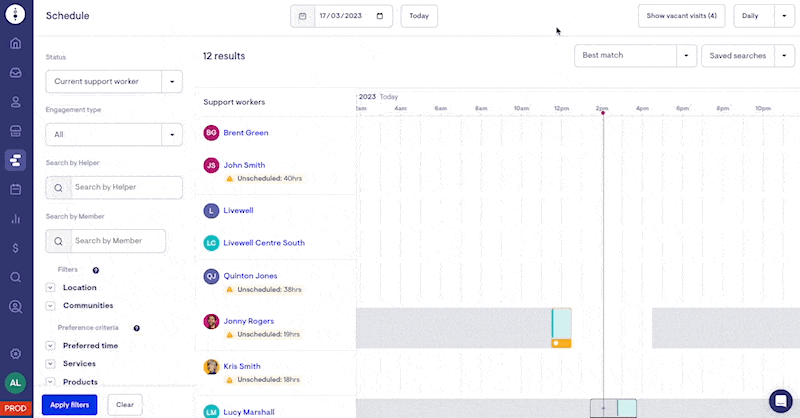Open the dollar sign billing icon
Viewport: 800px width, 418px height.
click(x=15, y=247)
